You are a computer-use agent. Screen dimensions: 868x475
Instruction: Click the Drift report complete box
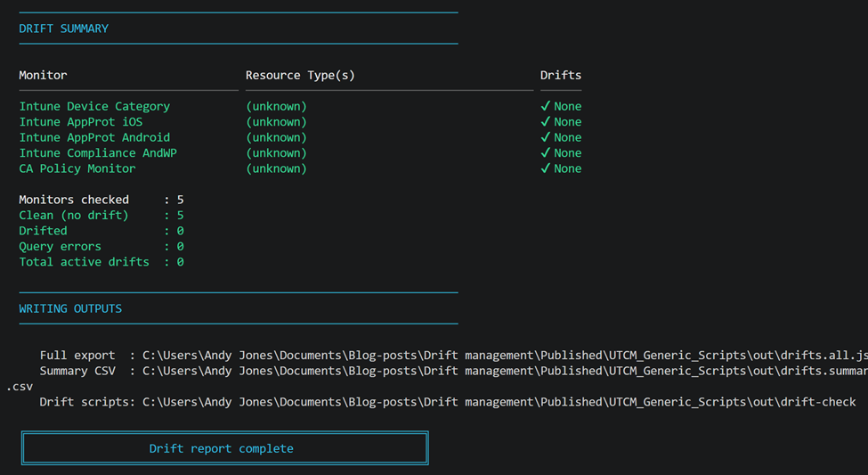(225, 448)
